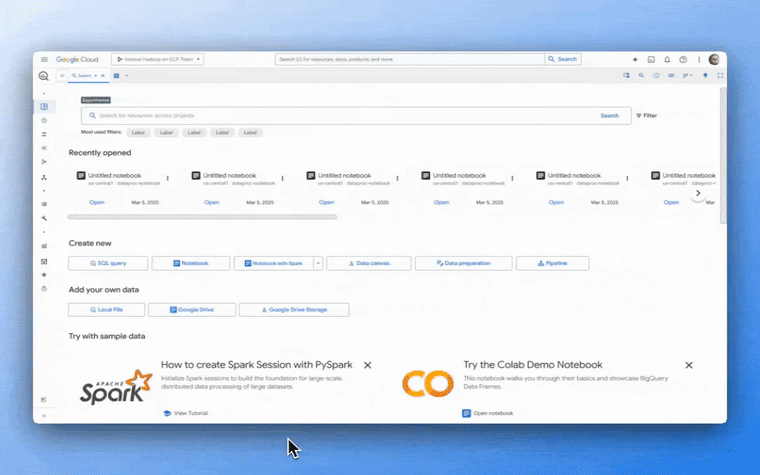
Task: Open the project selector dropdown
Action: (x=158, y=59)
